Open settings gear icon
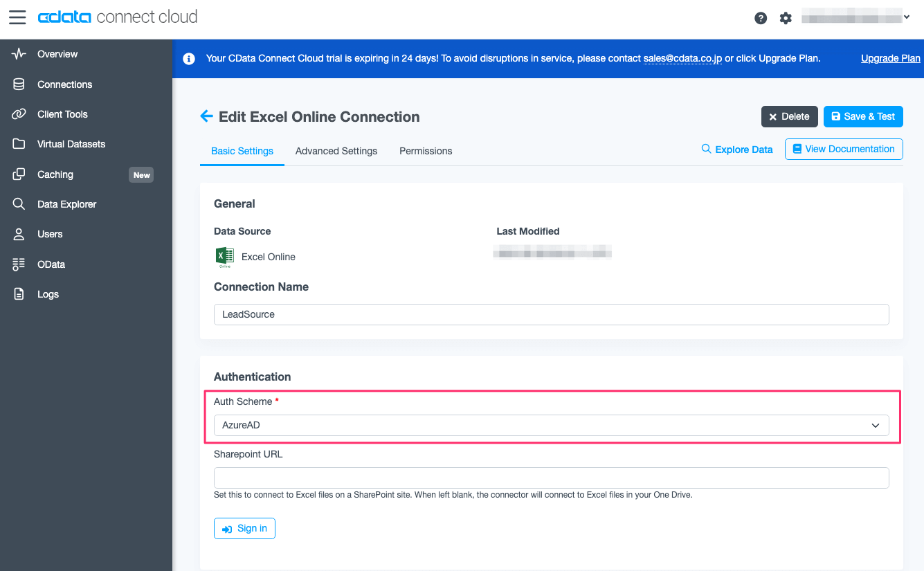The height and width of the screenshot is (571, 924). (x=786, y=18)
